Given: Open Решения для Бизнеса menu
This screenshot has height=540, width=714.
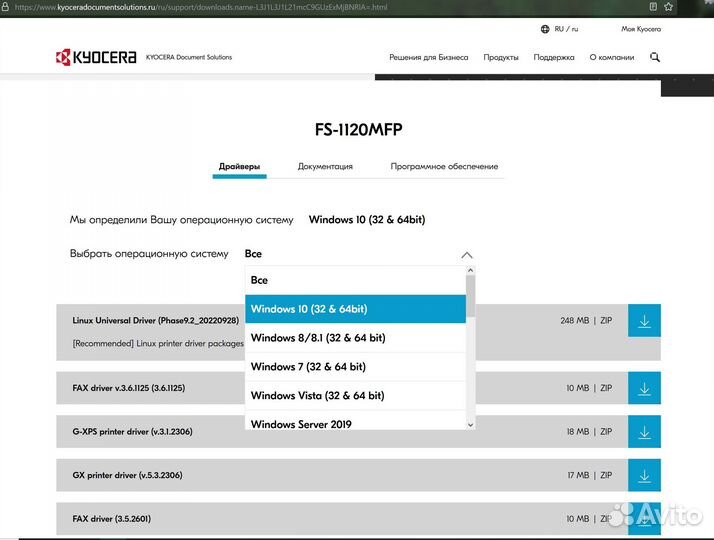Looking at the screenshot, I should [428, 57].
